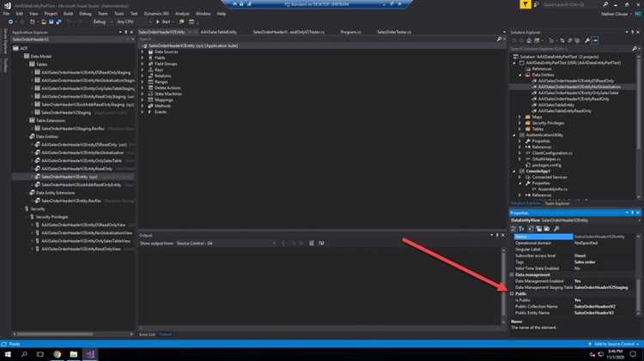
Task: Expand the Fields node in designer
Action: click(143, 57)
